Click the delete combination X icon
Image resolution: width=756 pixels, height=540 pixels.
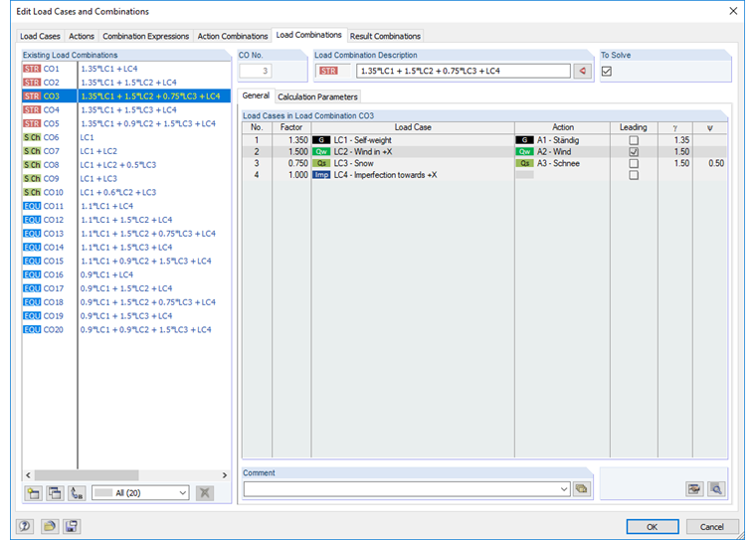pos(205,492)
